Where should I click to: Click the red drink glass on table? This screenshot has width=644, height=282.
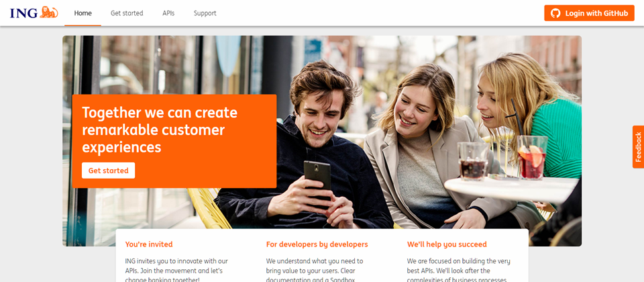point(532,157)
